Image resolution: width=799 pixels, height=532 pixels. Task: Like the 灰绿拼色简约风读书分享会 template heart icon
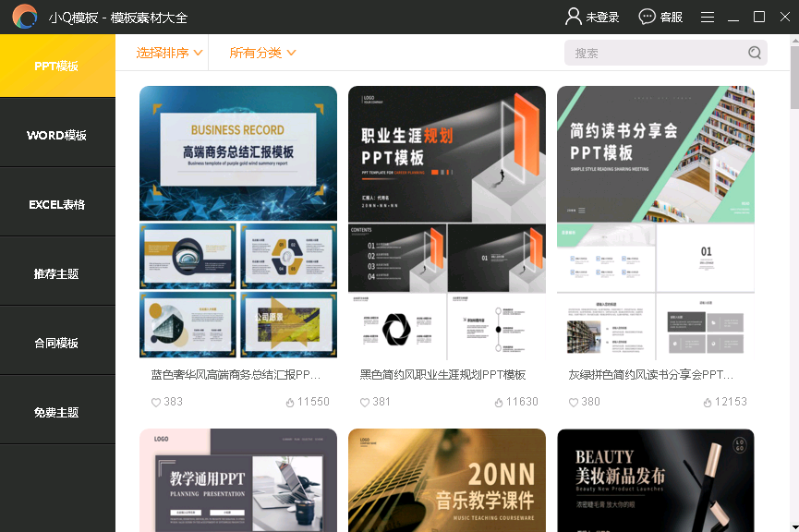(x=574, y=403)
